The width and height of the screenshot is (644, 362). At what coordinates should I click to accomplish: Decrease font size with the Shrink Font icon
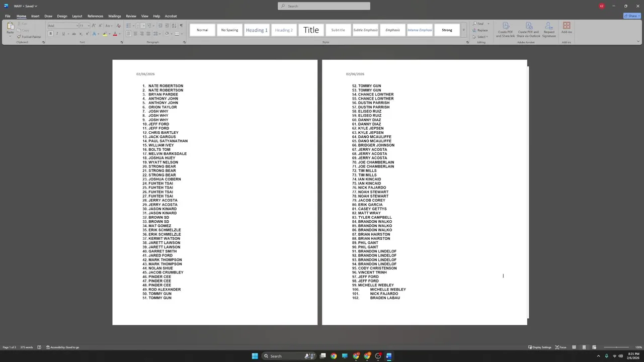point(100,26)
